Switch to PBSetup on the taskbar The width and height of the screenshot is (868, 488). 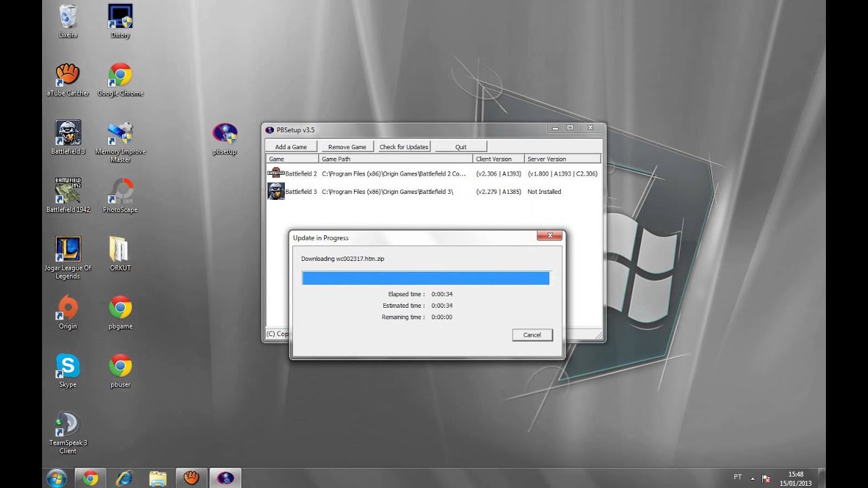click(225, 478)
